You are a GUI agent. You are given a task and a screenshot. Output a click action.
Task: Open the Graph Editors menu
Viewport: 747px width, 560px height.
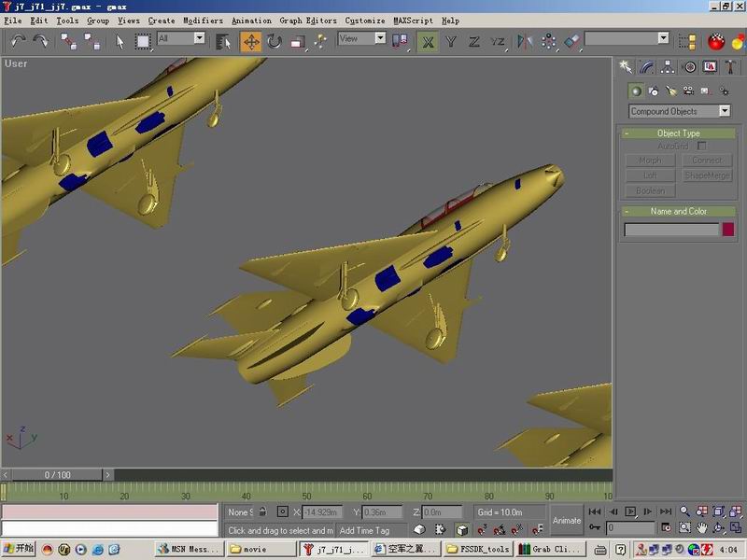(308, 20)
